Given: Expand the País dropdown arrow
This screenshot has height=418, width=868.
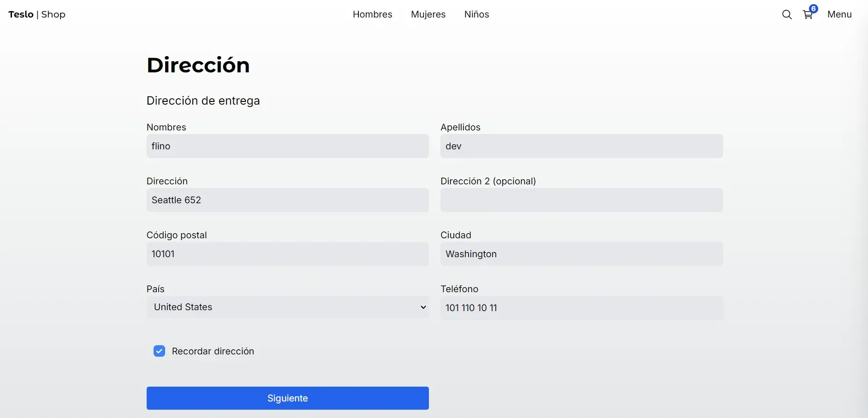Looking at the screenshot, I should point(423,307).
